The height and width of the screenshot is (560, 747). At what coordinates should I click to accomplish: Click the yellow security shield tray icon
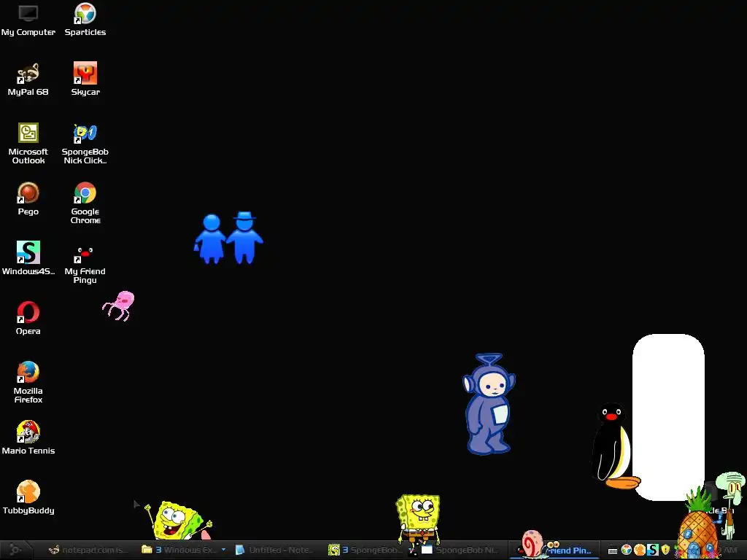tap(665, 551)
